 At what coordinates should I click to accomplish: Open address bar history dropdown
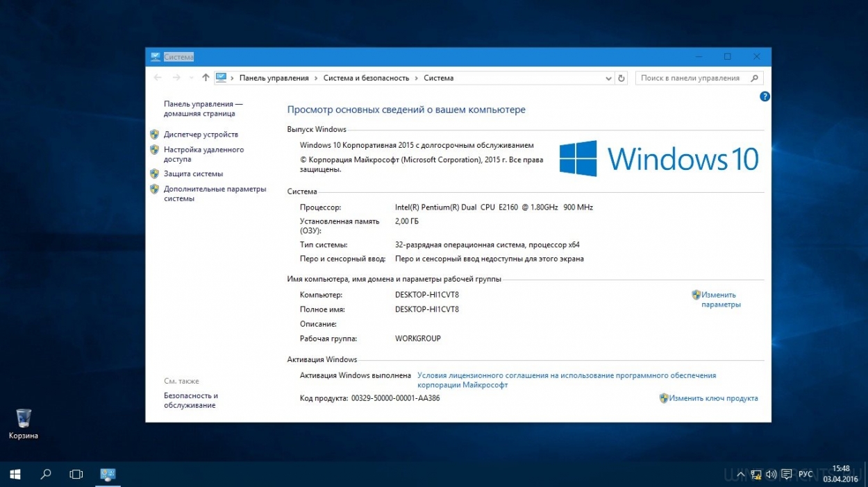pyautogui.click(x=608, y=78)
